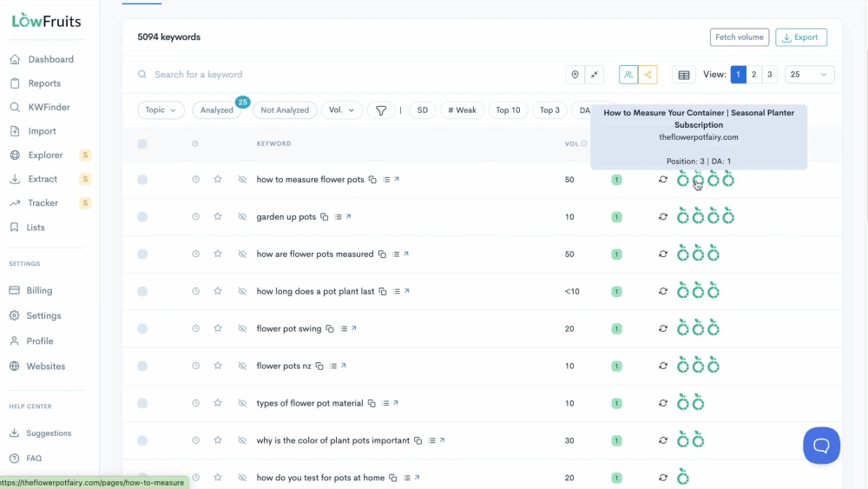Open the Tracker section
Viewport: 868px width, 489px height.
35,203
